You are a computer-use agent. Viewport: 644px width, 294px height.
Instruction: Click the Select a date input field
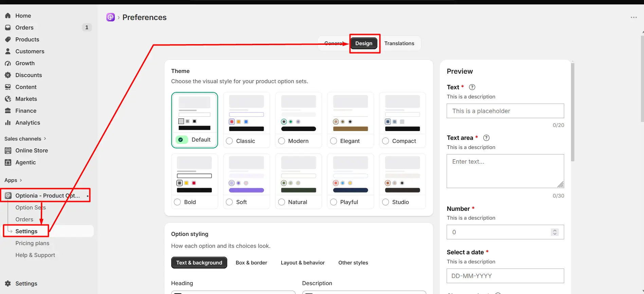(505, 276)
